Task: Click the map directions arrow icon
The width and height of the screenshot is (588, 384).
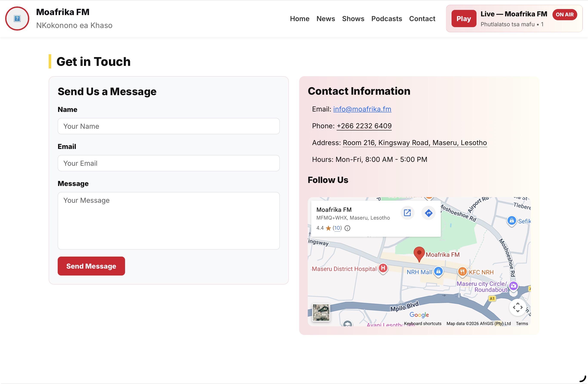Action: point(429,213)
